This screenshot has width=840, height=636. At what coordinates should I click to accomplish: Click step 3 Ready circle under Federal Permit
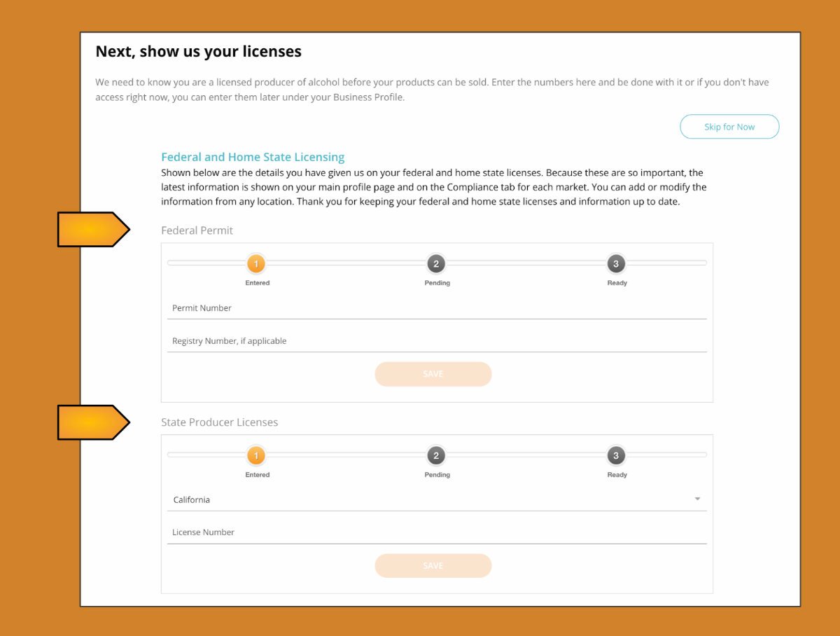click(616, 263)
